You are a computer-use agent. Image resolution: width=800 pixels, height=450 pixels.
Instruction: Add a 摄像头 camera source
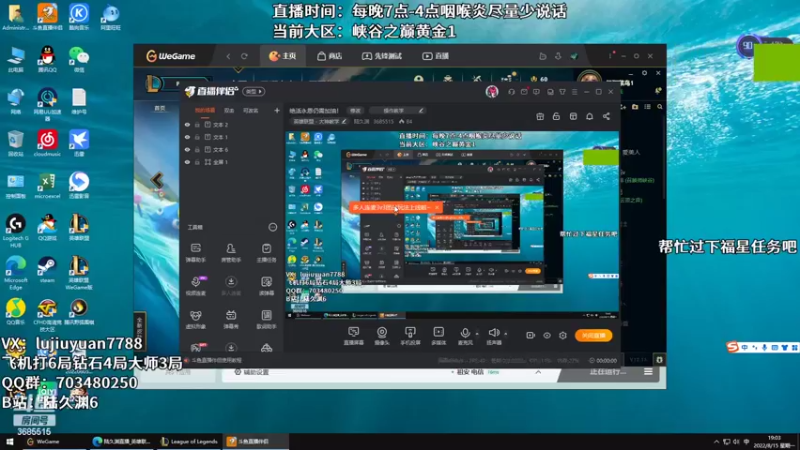[x=382, y=336]
